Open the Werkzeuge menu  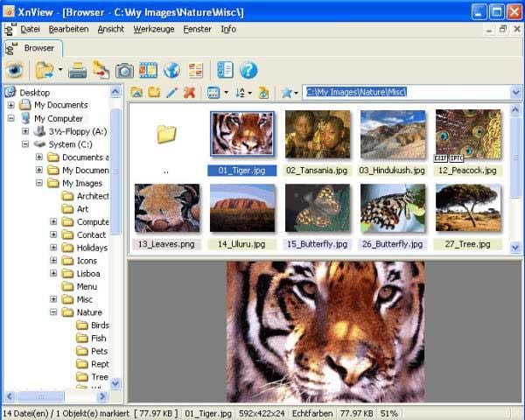[154, 30]
